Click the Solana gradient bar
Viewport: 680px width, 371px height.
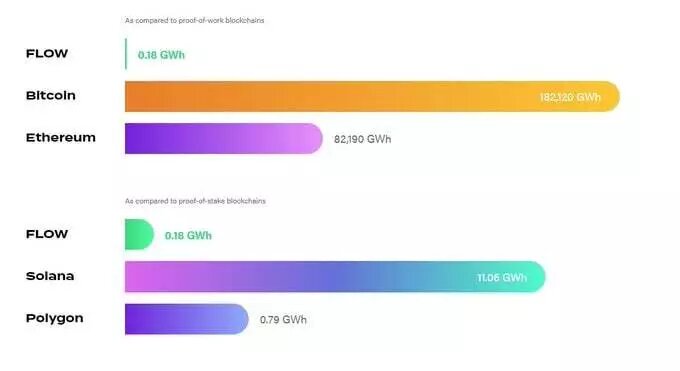[335, 277]
